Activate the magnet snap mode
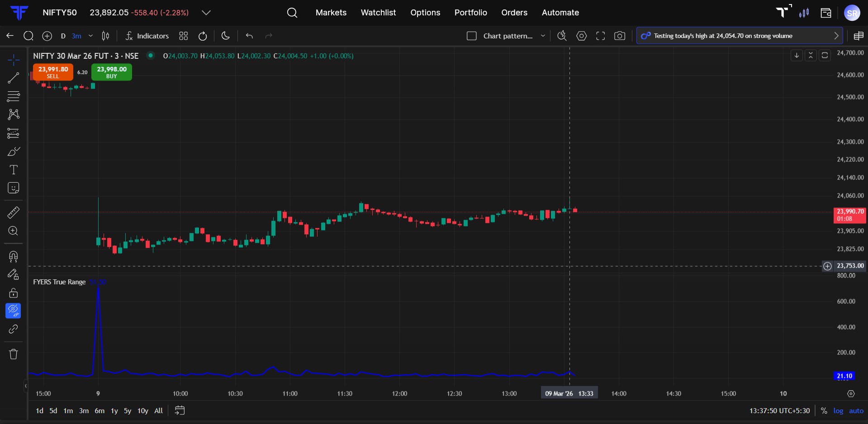Image resolution: width=868 pixels, height=424 pixels. (x=14, y=257)
